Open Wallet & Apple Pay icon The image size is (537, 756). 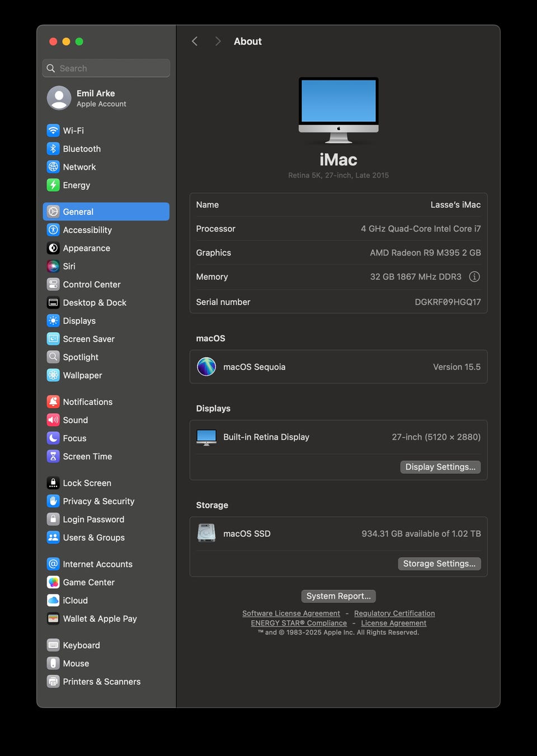coord(53,618)
